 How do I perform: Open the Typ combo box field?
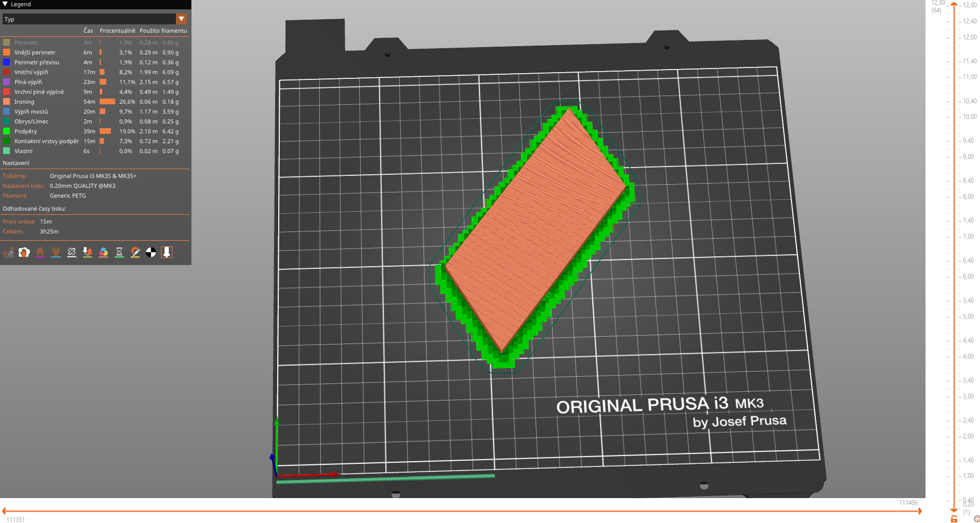click(x=94, y=19)
